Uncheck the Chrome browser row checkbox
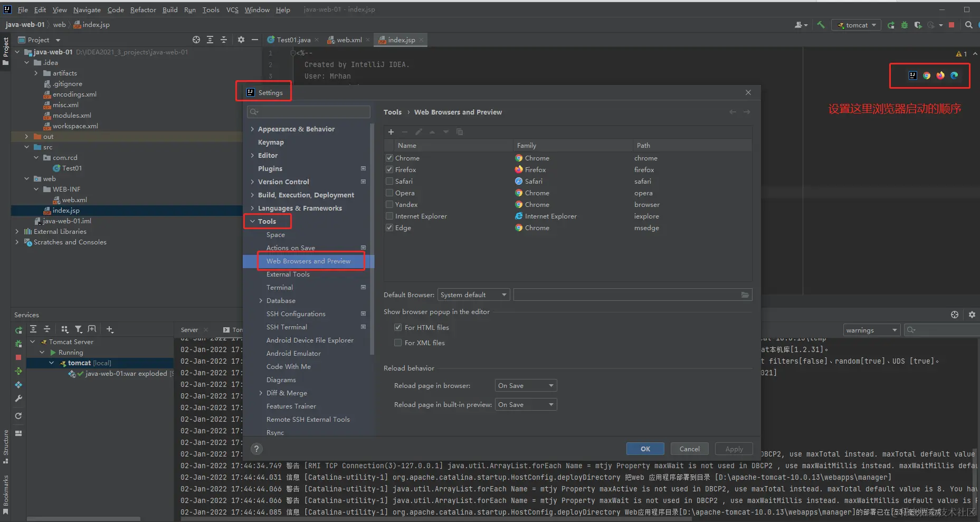The image size is (980, 522). tap(389, 158)
